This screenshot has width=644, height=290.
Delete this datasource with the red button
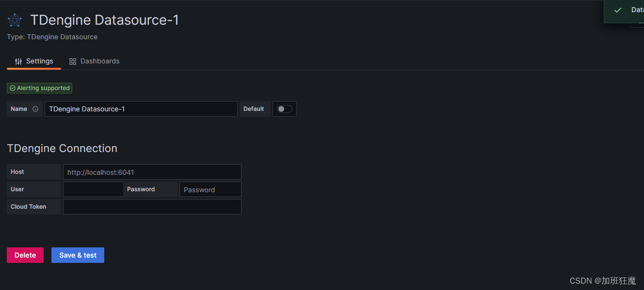pos(25,255)
